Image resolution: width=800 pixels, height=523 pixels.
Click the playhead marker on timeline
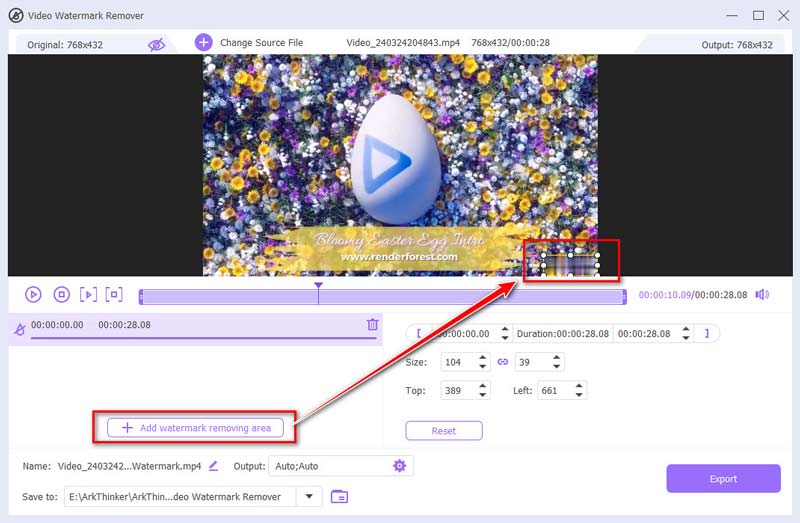(318, 285)
